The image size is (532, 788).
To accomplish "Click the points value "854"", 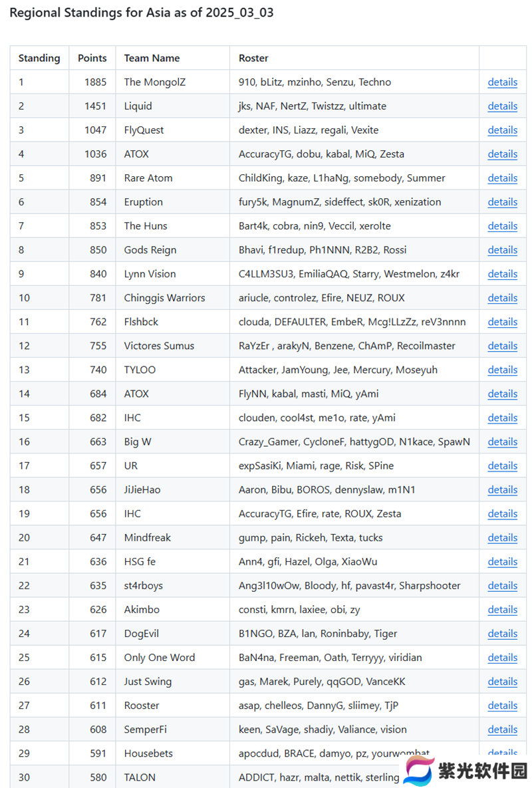I will [x=98, y=202].
